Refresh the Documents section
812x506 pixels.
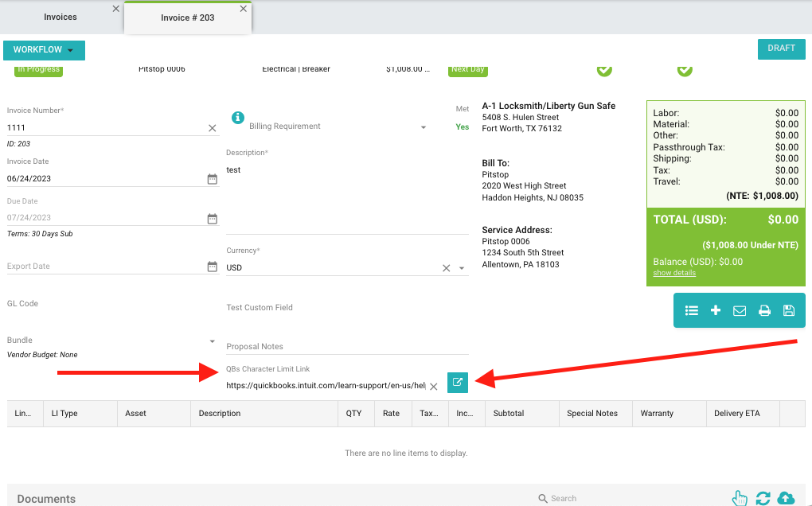(x=763, y=498)
